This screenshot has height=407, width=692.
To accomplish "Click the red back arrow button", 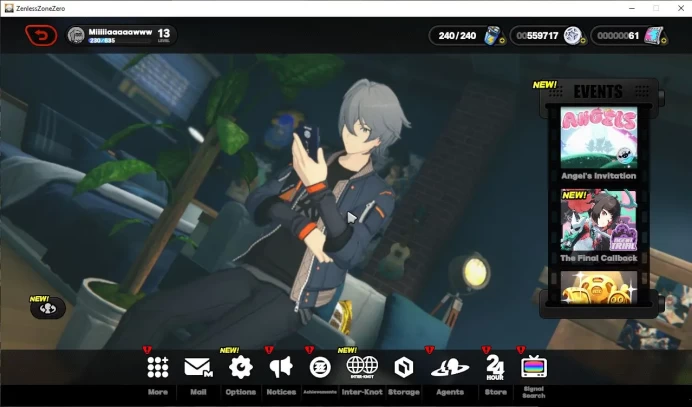I will pyautogui.click(x=41, y=35).
